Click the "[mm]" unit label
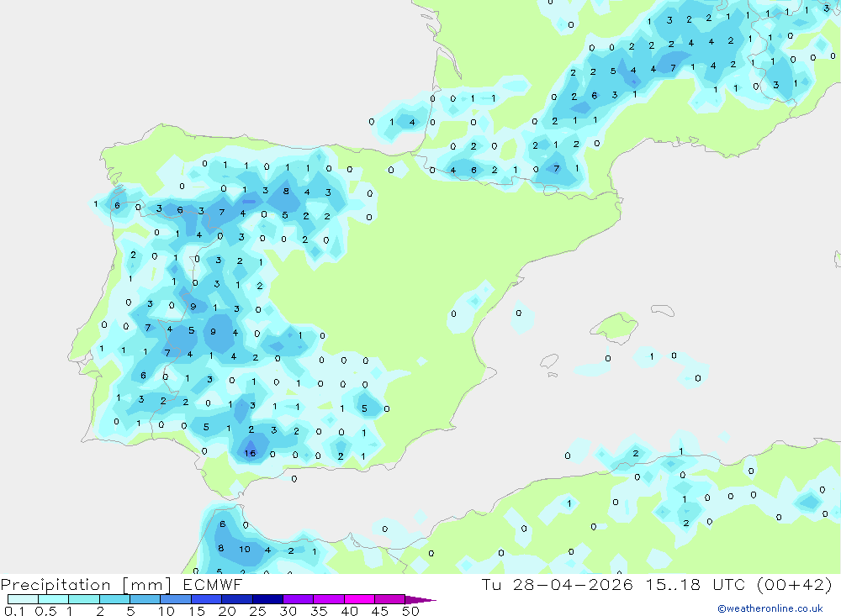Image resolution: width=841 pixels, height=616 pixels. coord(147,585)
